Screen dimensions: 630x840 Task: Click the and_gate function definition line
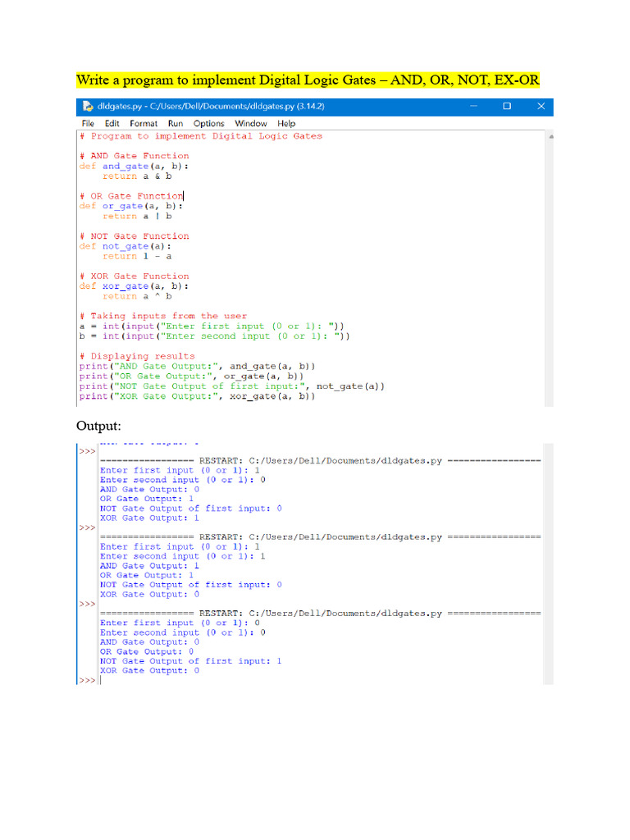point(134,166)
